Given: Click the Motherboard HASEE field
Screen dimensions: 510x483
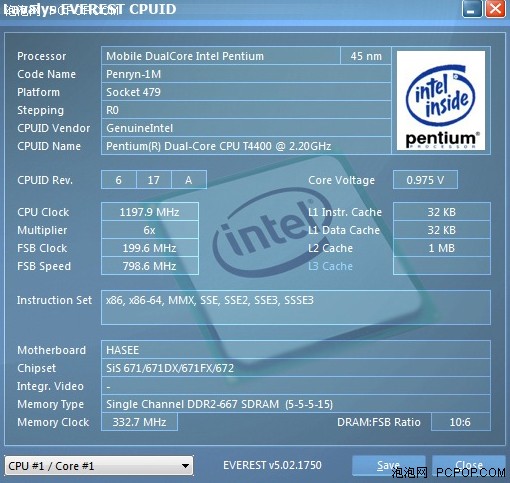Looking at the screenshot, I should (296, 350).
